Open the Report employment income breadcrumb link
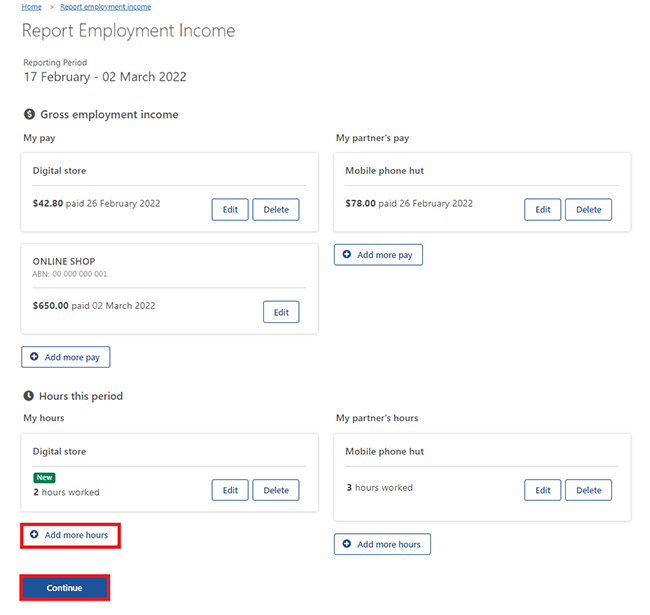The height and width of the screenshot is (615, 650). [106, 7]
